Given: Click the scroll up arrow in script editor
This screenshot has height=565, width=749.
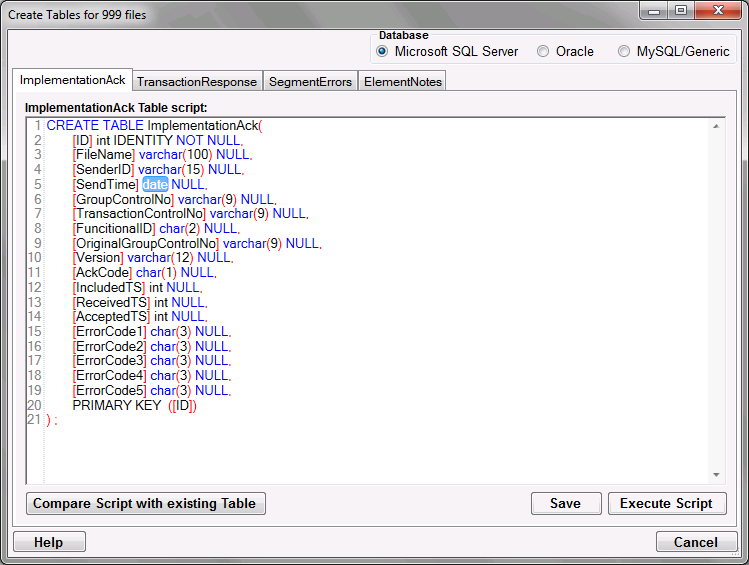Looking at the screenshot, I should (717, 126).
